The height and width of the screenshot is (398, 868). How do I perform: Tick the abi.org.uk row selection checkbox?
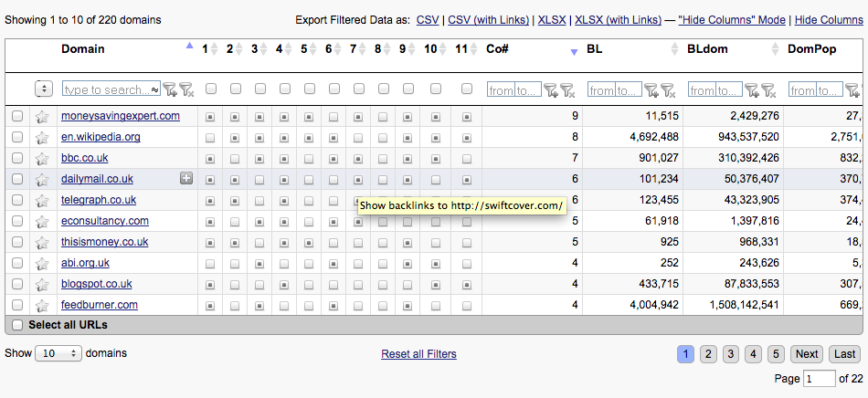click(x=17, y=263)
